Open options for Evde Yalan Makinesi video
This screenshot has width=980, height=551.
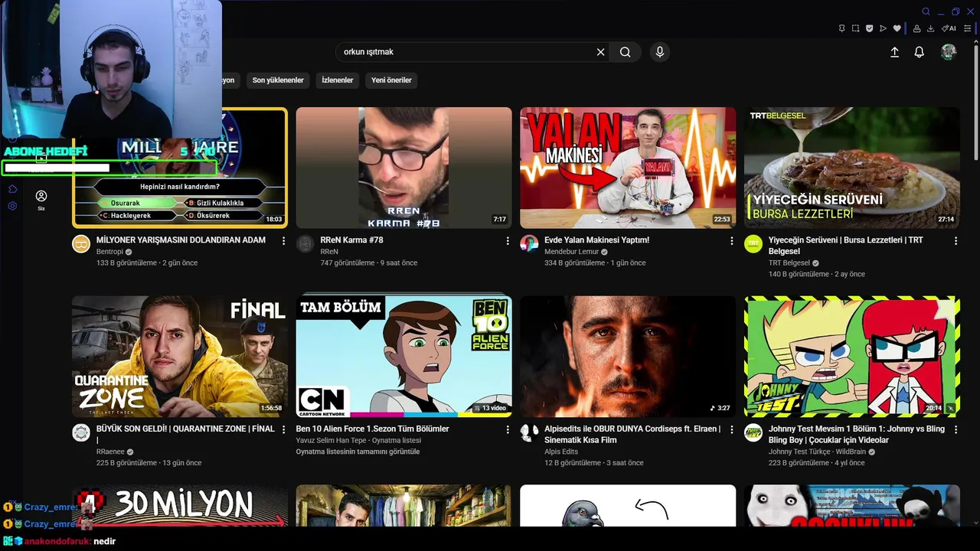(732, 240)
